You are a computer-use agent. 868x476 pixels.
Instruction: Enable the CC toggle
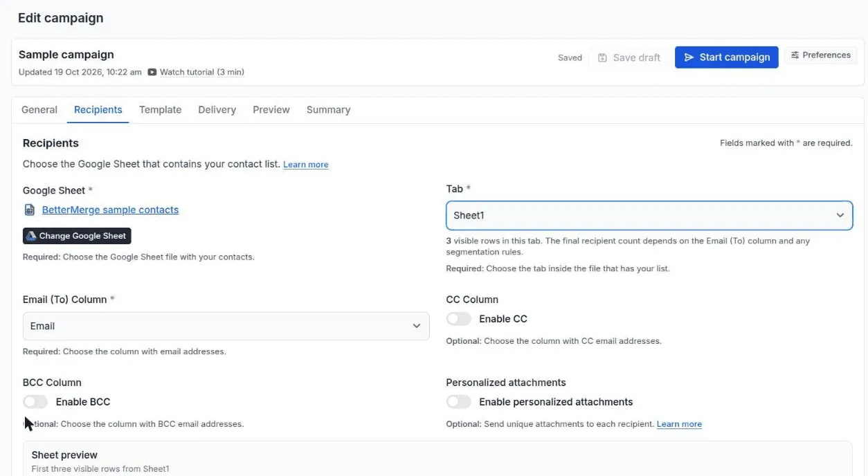pos(459,319)
